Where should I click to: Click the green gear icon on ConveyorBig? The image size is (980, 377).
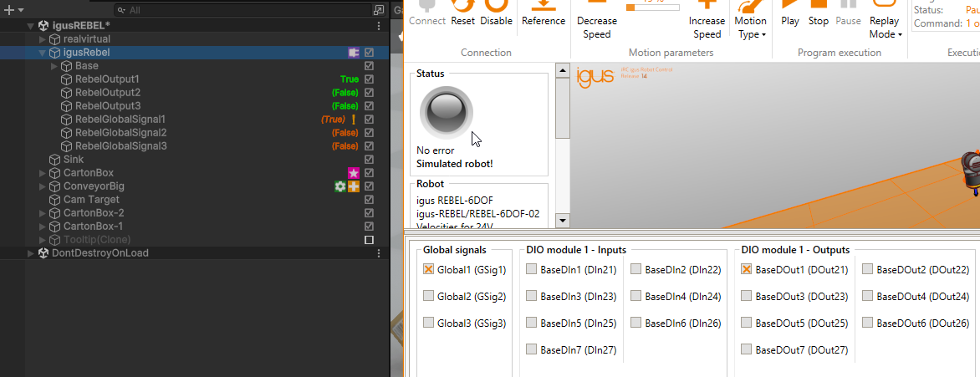(340, 186)
